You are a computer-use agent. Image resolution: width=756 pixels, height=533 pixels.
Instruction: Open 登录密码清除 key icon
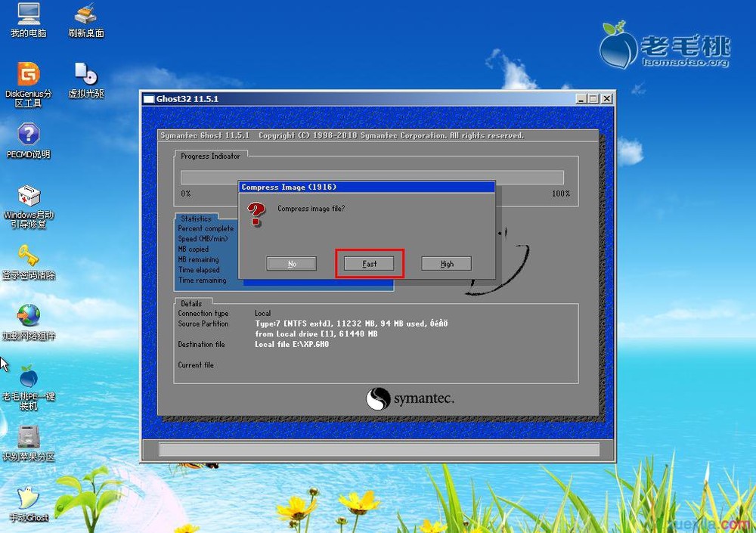tap(29, 262)
